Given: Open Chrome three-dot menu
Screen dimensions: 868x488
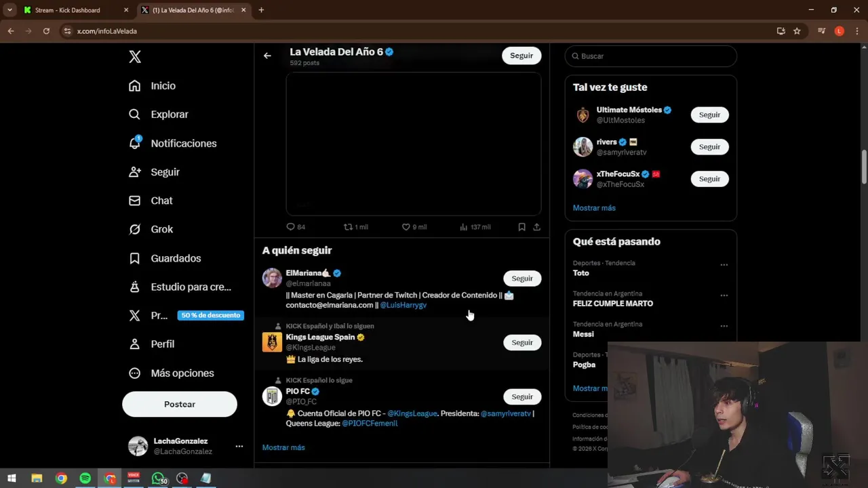Looking at the screenshot, I should pyautogui.click(x=857, y=31).
